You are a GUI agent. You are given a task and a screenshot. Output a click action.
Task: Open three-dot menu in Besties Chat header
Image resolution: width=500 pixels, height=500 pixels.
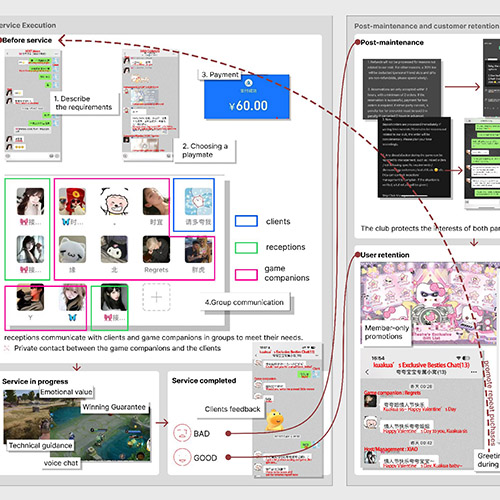tap(474, 372)
